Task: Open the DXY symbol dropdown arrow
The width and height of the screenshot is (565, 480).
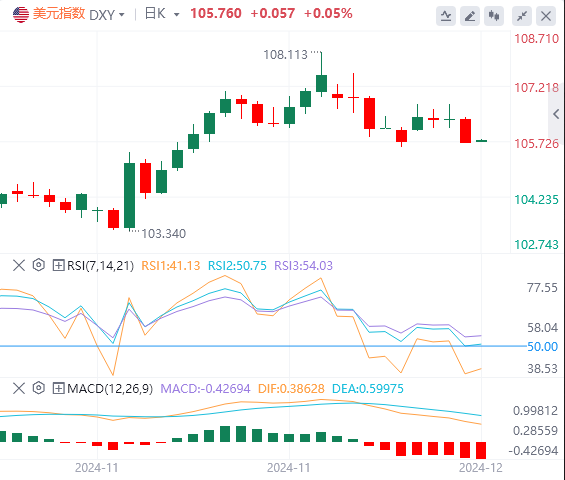Action: pyautogui.click(x=121, y=15)
